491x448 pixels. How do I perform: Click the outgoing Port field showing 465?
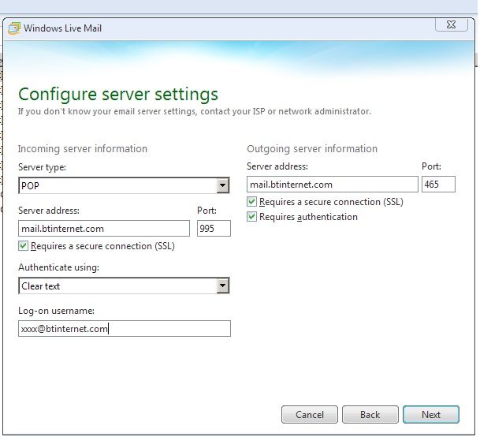(x=438, y=185)
